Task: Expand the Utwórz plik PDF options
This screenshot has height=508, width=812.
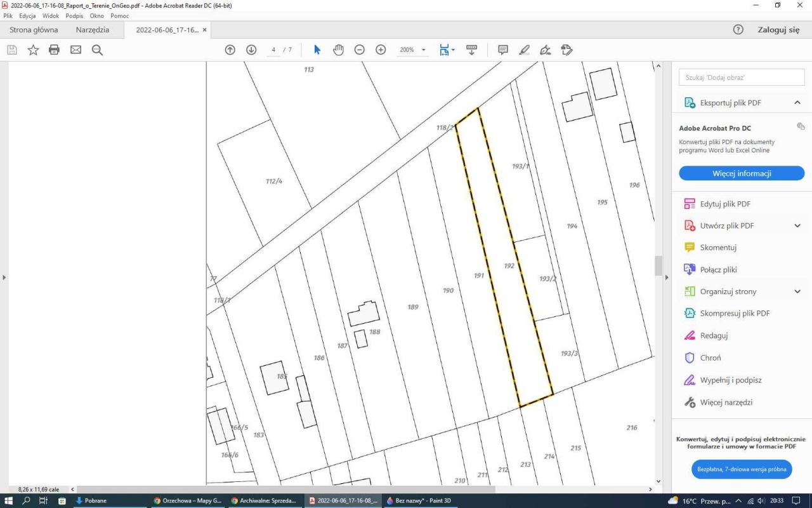Action: (797, 225)
